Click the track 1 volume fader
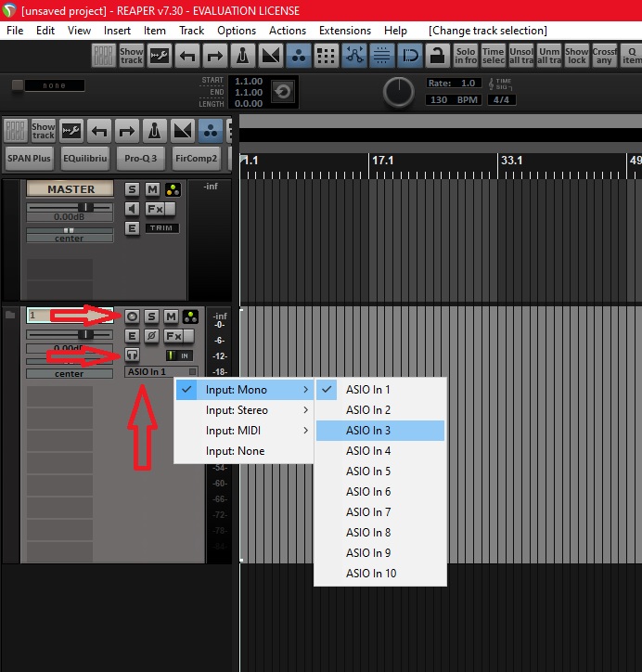This screenshot has width=642, height=672. [x=85, y=334]
